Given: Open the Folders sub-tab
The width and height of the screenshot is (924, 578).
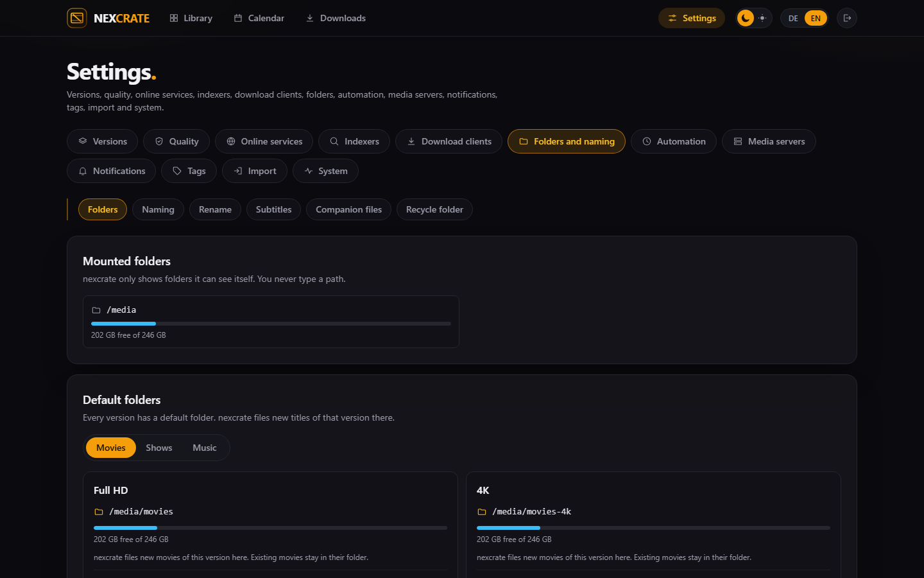Looking at the screenshot, I should coord(103,209).
